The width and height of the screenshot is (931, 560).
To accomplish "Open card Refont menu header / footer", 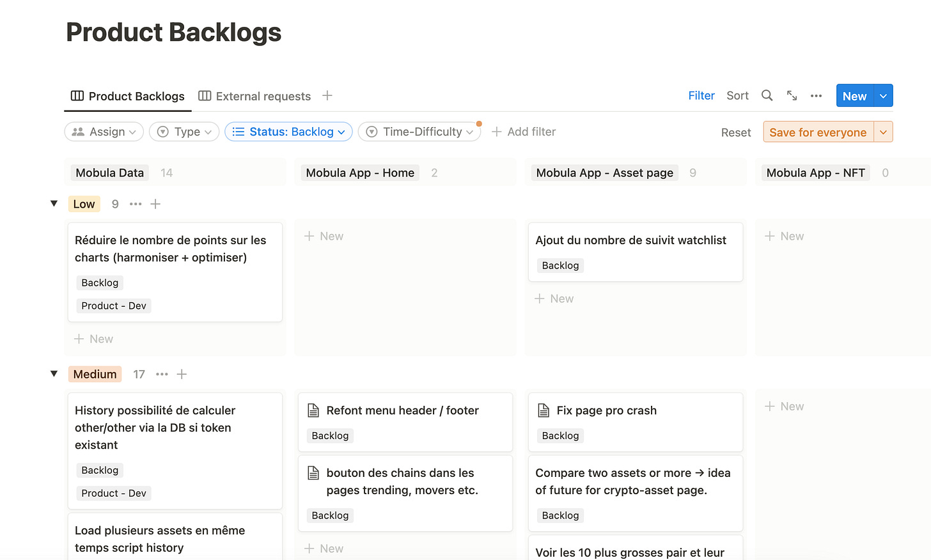I will [405, 422].
